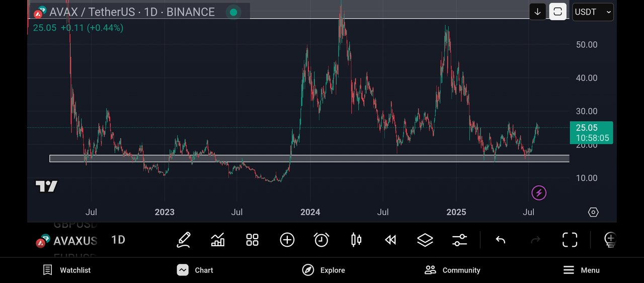Click the 50.00 price axis label
The image size is (644, 283).
click(x=587, y=44)
